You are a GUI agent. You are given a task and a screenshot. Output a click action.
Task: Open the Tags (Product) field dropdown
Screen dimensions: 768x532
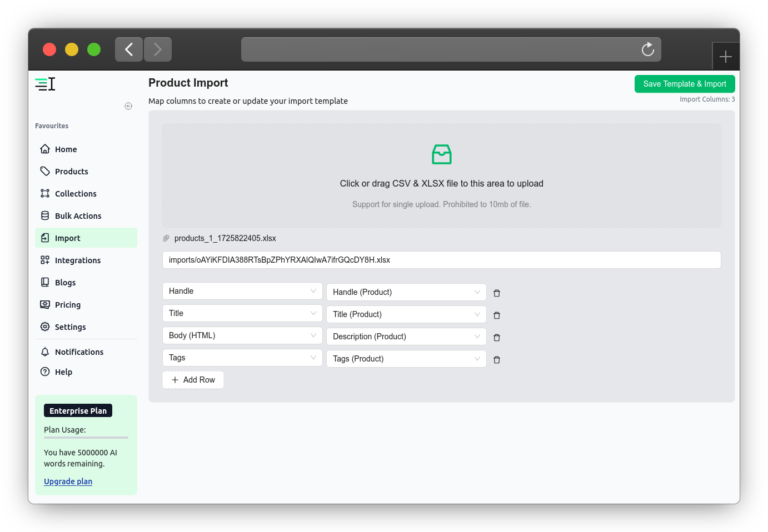[406, 359]
